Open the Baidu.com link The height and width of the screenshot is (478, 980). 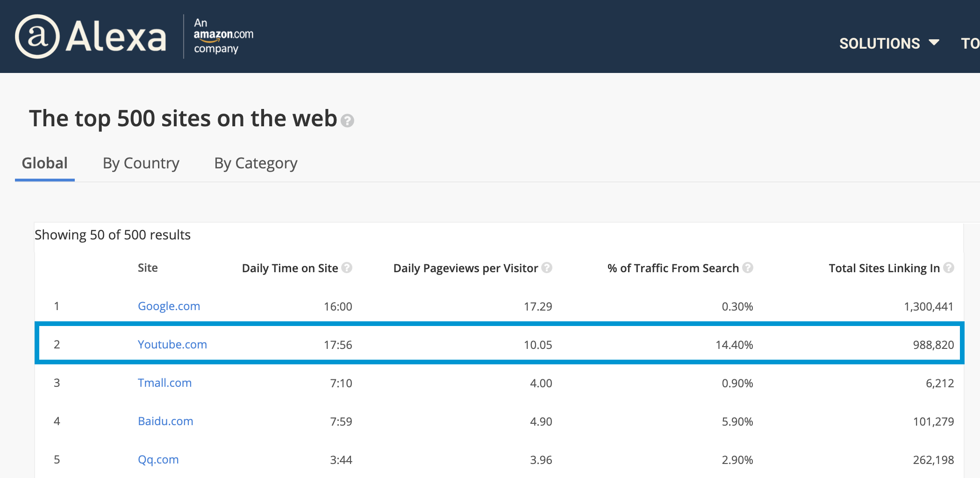pos(165,421)
